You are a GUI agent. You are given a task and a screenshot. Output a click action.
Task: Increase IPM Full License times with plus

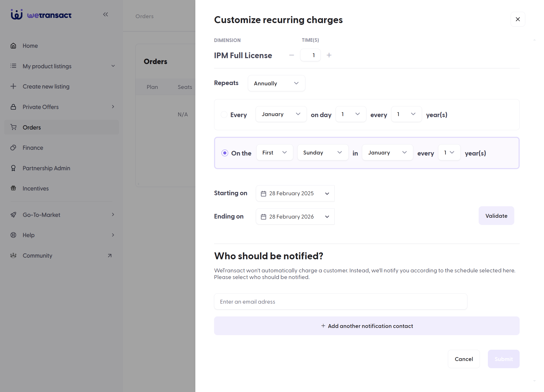point(329,55)
